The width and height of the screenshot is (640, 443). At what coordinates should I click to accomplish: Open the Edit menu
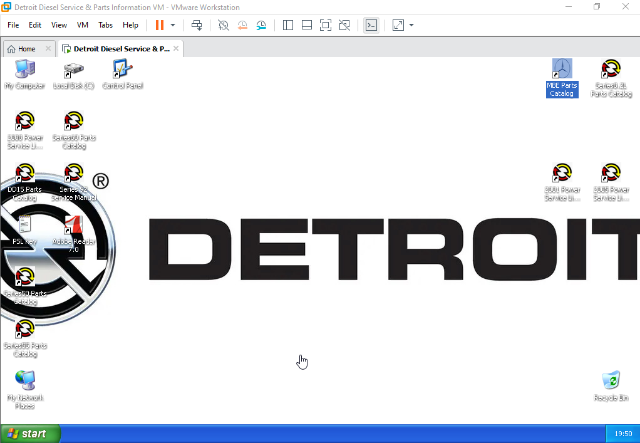(x=35, y=25)
